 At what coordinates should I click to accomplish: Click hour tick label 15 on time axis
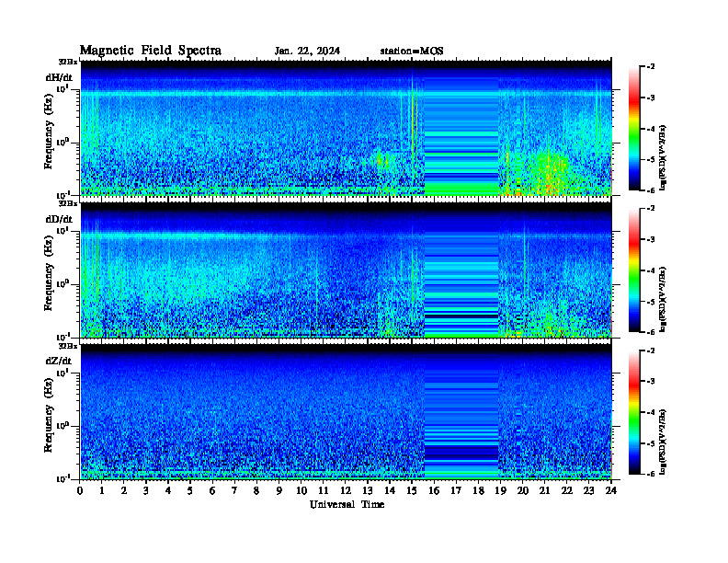click(412, 490)
